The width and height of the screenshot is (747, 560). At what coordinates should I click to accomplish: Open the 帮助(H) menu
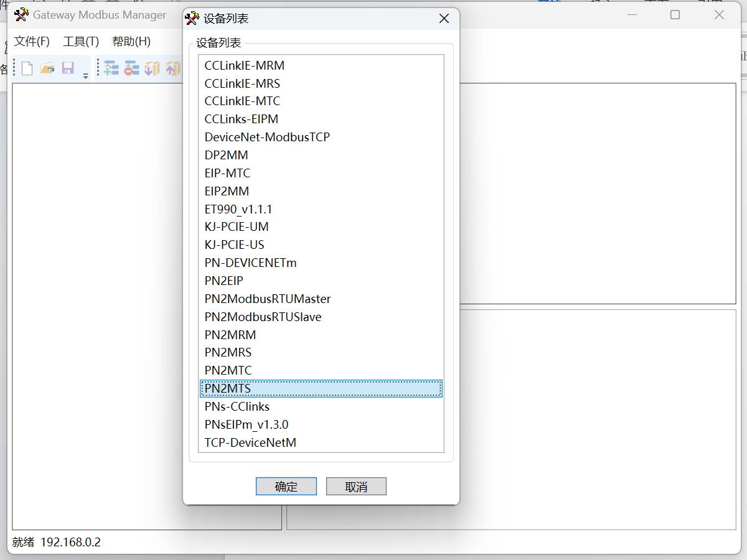tap(131, 42)
